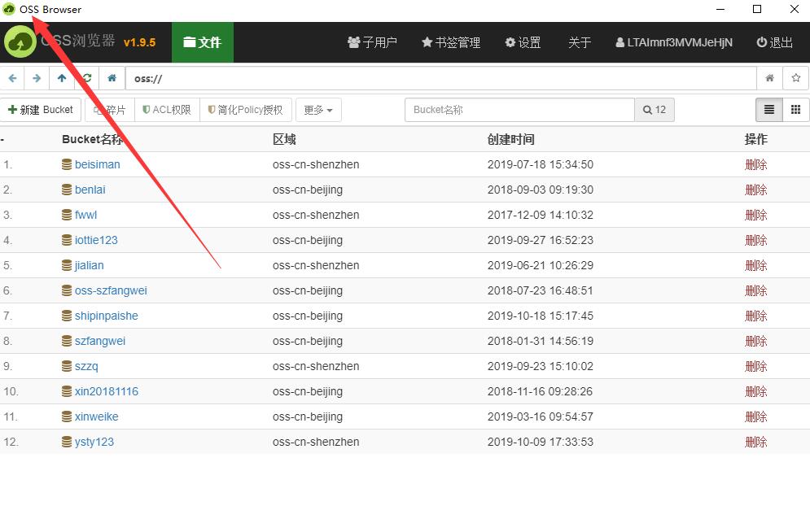Bookmark current path with star icon
The width and height of the screenshot is (810, 532).
click(x=795, y=79)
